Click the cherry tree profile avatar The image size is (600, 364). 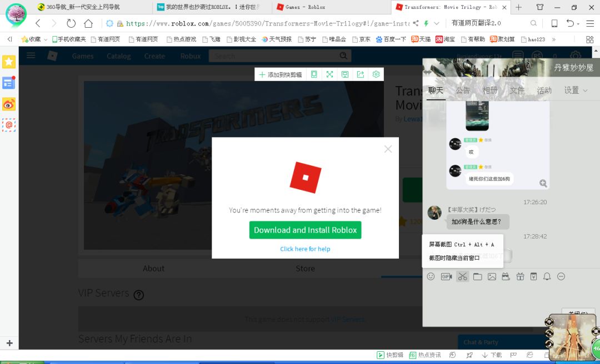(16, 14)
